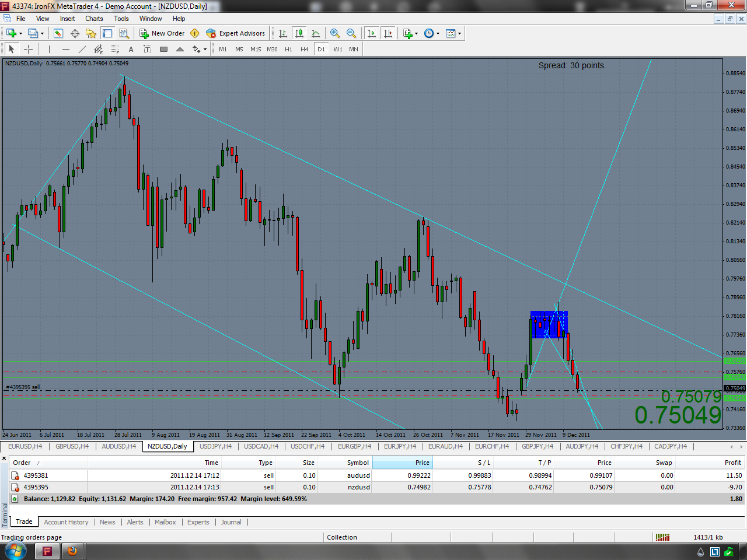Expand the Templates dropdown arrow

click(459, 33)
